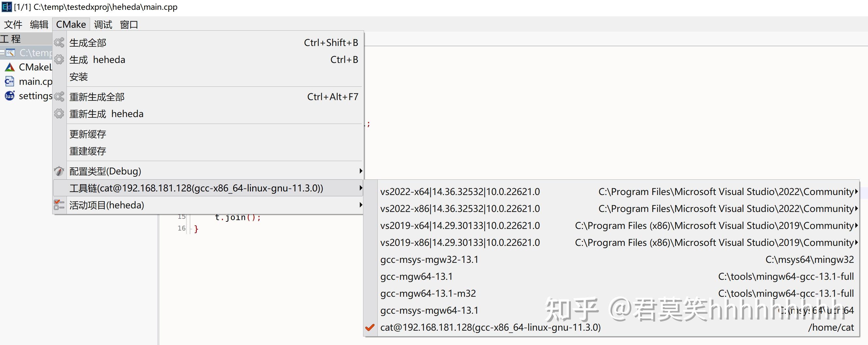
Task: Click the 重新生成 heheda gear icon
Action: tap(59, 113)
